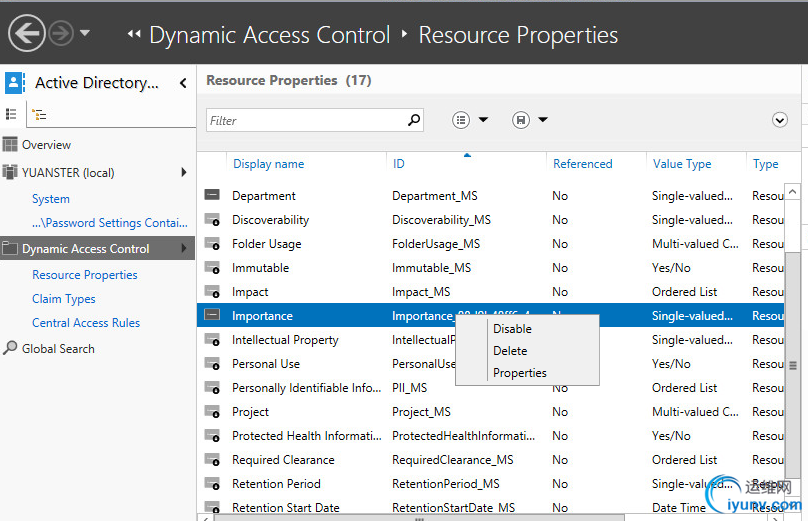This screenshot has height=521, width=808.
Task: Click the Protected Health Information row icon
Action: pyautogui.click(x=212, y=436)
